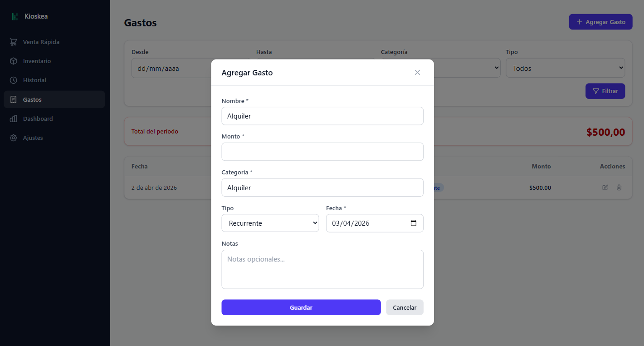
Task: Open the Tipo filter dropdown showing Todos
Action: [x=565, y=68]
